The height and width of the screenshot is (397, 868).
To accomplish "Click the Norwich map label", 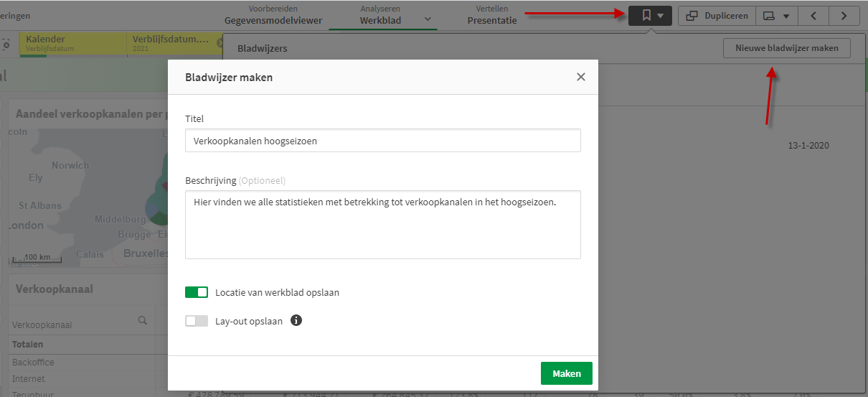I will tap(70, 165).
